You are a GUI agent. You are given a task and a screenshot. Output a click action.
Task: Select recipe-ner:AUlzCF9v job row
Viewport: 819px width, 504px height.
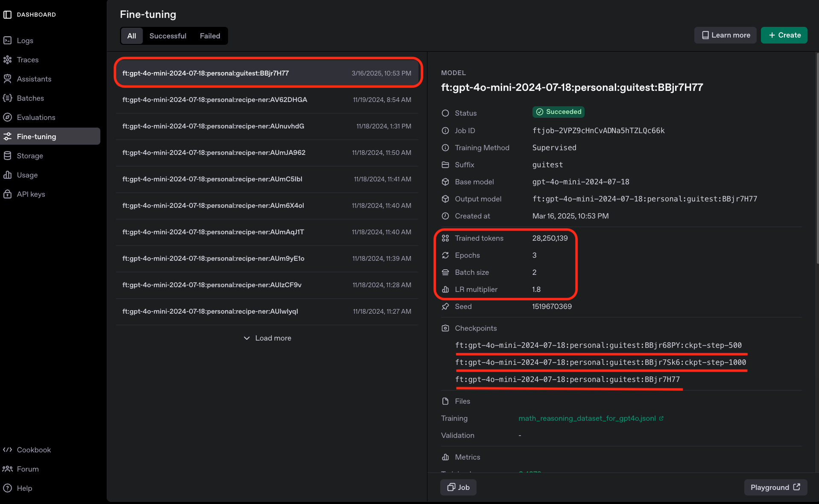coord(267,285)
